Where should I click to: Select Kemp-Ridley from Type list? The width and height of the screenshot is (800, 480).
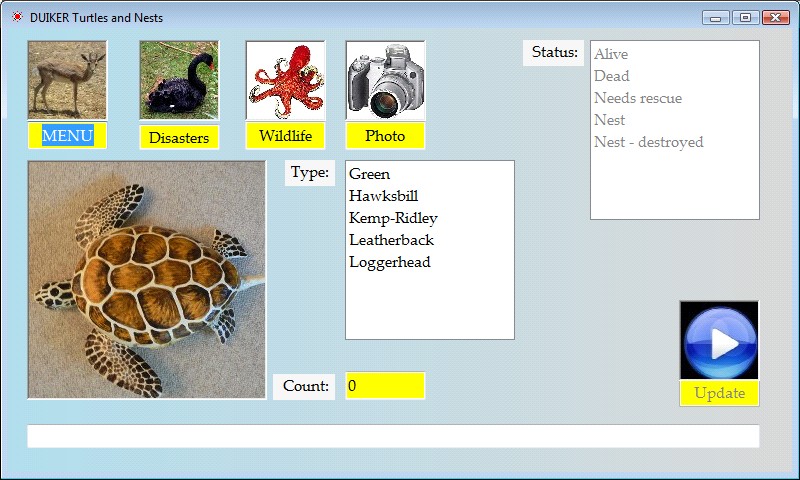tap(393, 218)
